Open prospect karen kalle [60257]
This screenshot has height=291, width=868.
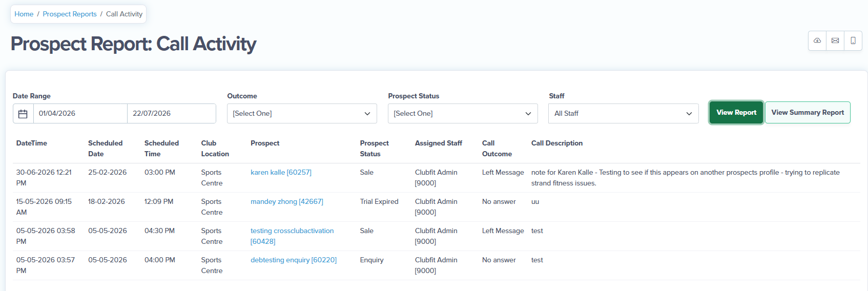(x=281, y=173)
